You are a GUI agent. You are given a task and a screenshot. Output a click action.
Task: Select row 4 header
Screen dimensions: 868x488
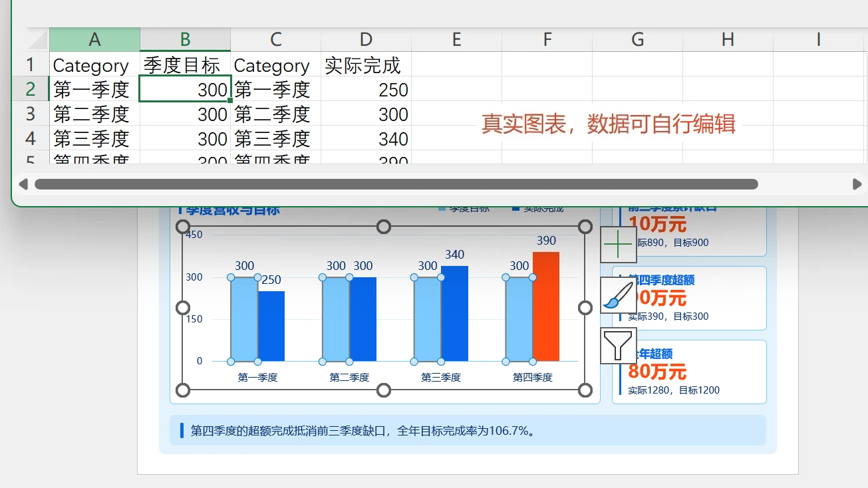[30, 138]
